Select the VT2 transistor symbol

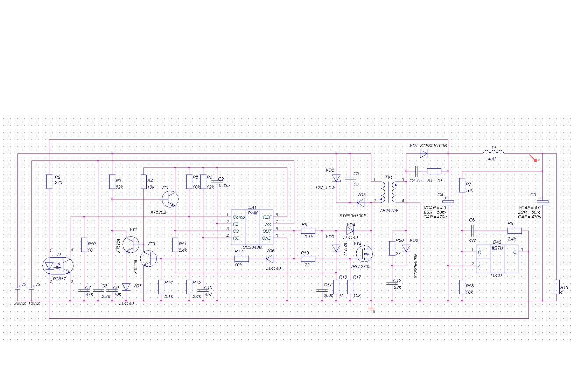pyautogui.click(x=131, y=244)
